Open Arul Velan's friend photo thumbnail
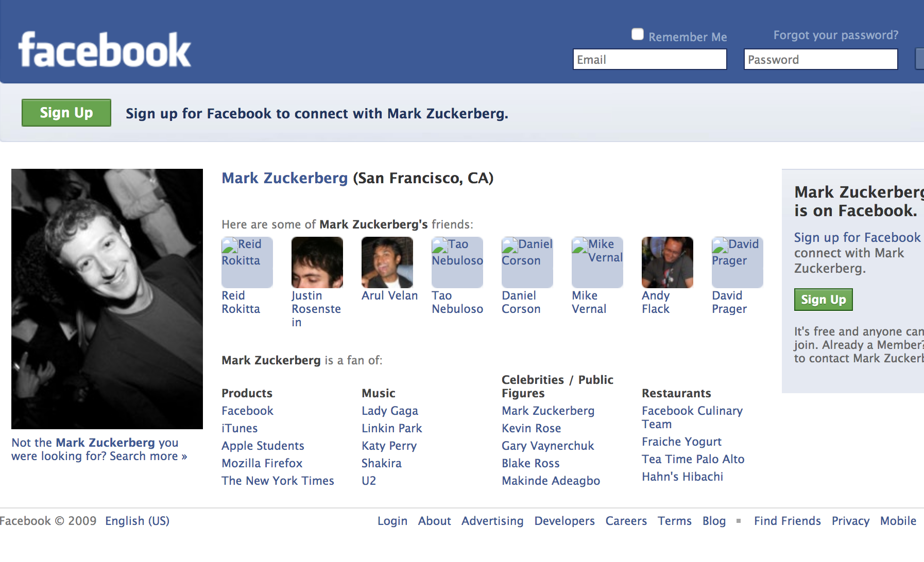 pos(387,262)
